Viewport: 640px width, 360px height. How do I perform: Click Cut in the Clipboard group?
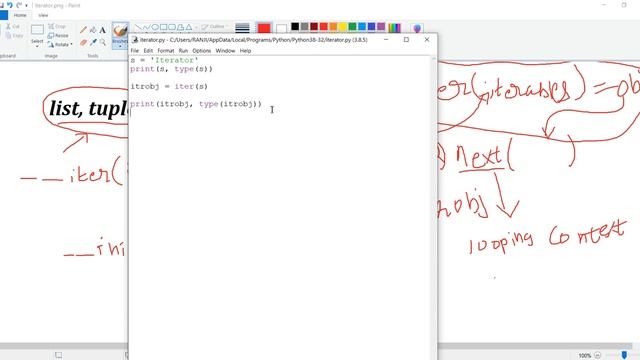(x=13, y=26)
